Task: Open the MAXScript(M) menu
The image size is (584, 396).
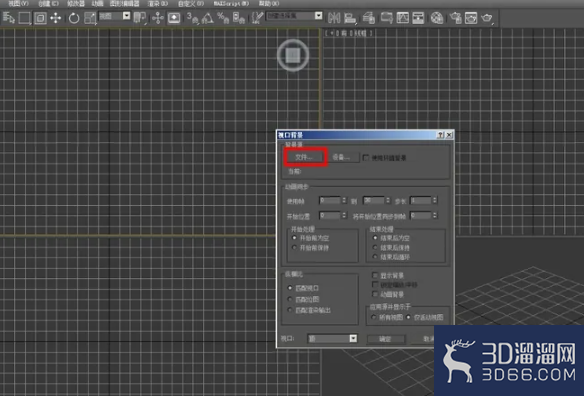Action: pos(231,3)
